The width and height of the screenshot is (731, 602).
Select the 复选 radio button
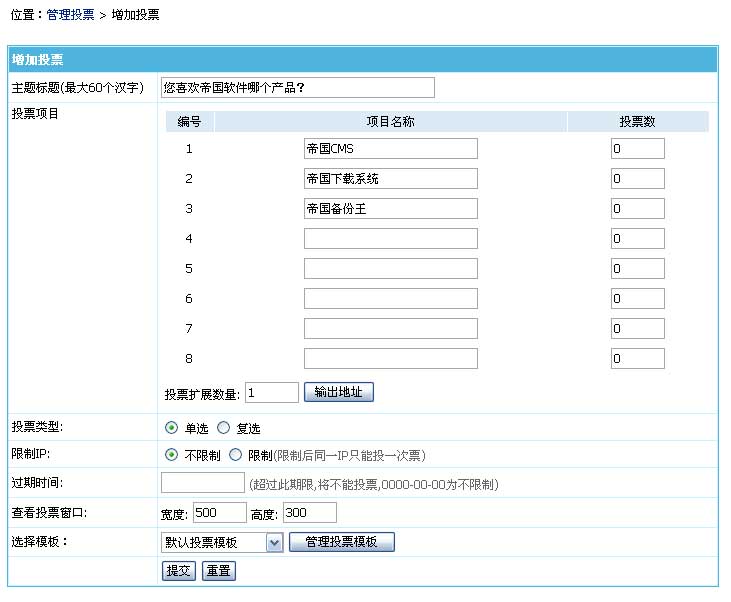223,428
